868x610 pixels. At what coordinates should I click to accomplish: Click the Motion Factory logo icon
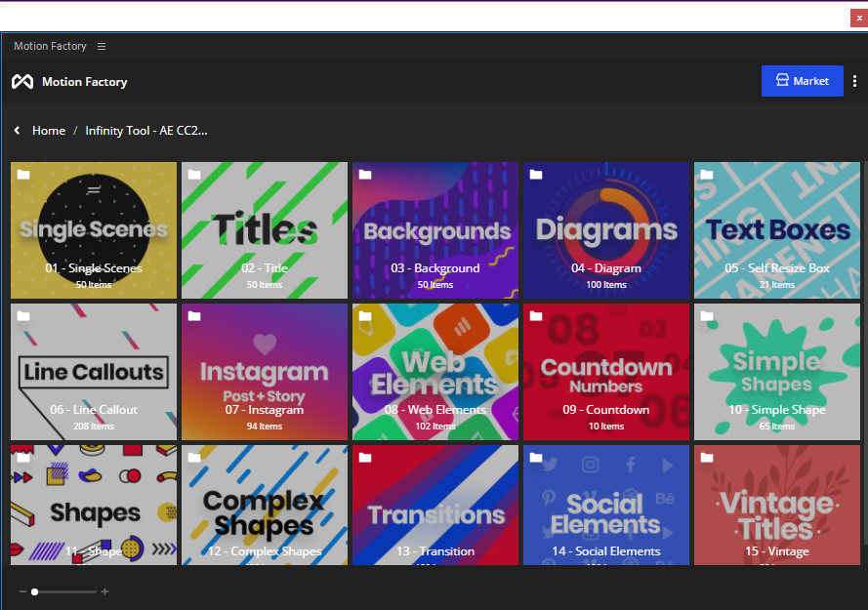22,82
